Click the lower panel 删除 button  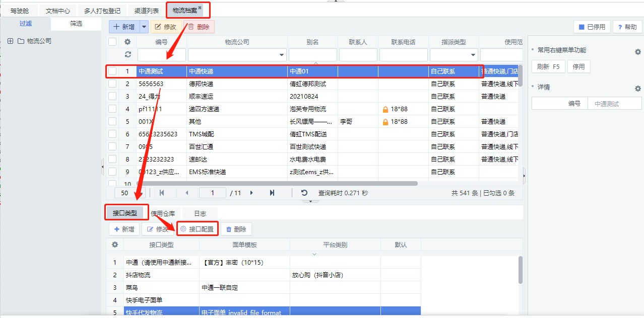236,229
